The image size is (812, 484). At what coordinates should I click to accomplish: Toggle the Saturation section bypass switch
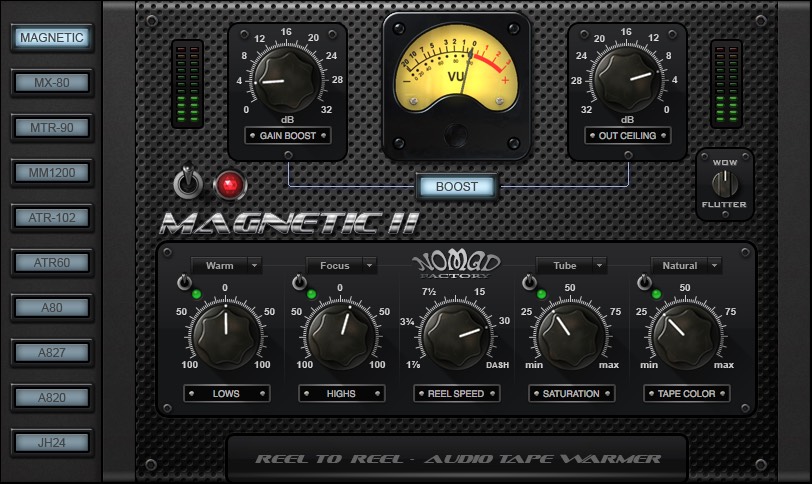[x=529, y=282]
